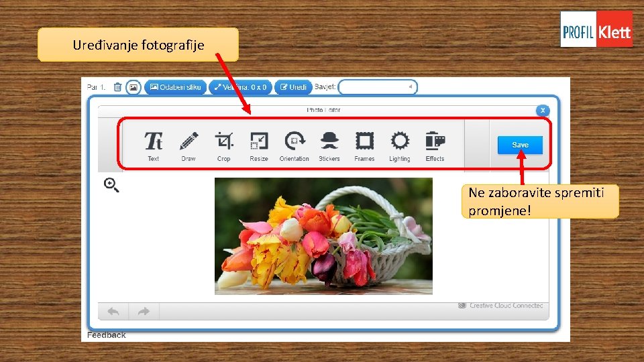Choose the Draw pencil tool
The width and height of the screenshot is (644, 362).
(x=189, y=146)
